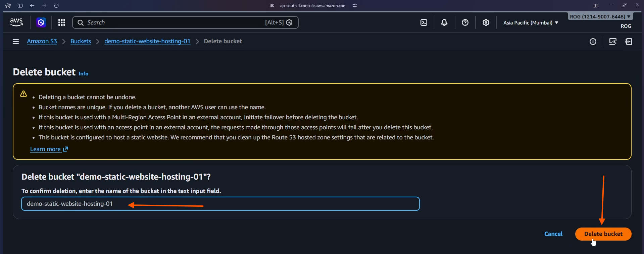This screenshot has height=254, width=644.
Task: Open the help question mark menu
Action: coord(465,22)
